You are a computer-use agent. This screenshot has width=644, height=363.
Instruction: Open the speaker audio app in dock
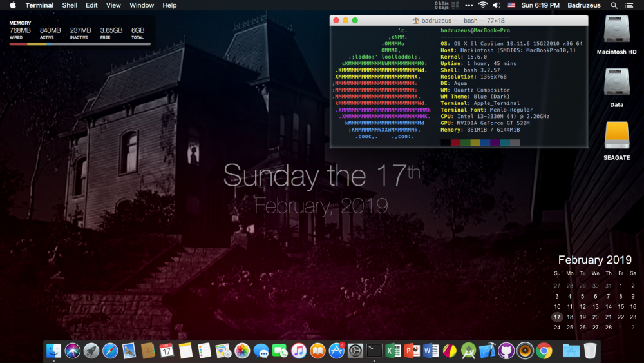tap(525, 351)
